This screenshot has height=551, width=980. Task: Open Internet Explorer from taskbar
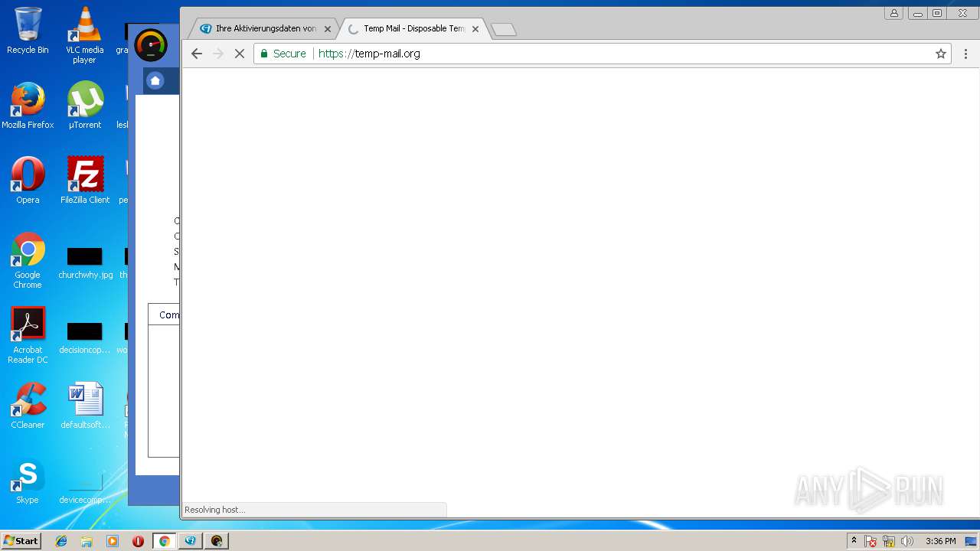coord(61,541)
